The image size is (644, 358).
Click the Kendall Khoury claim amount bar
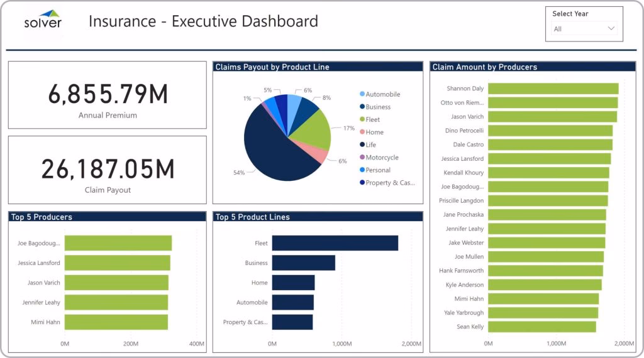coord(548,173)
